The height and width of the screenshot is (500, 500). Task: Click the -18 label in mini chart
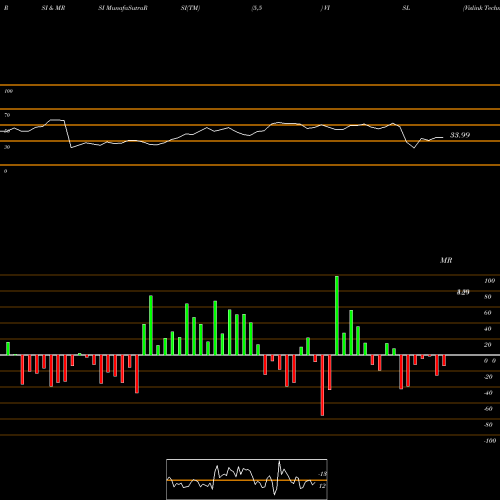(323, 474)
